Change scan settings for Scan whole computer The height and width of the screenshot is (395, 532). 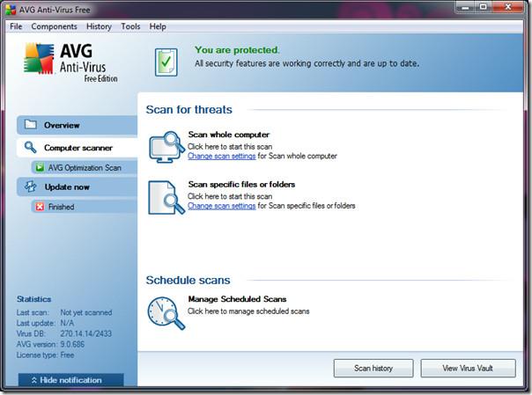[x=222, y=156]
